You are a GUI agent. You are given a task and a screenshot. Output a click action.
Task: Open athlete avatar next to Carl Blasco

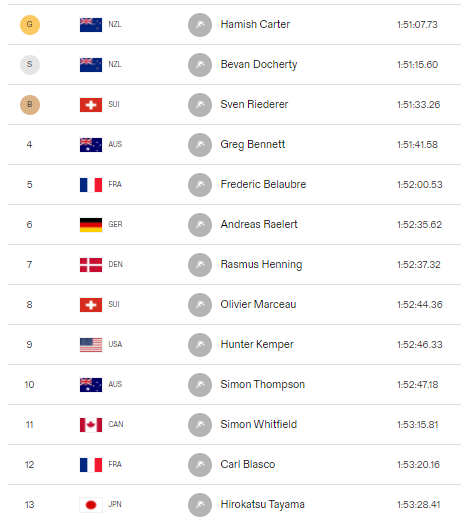click(x=200, y=465)
